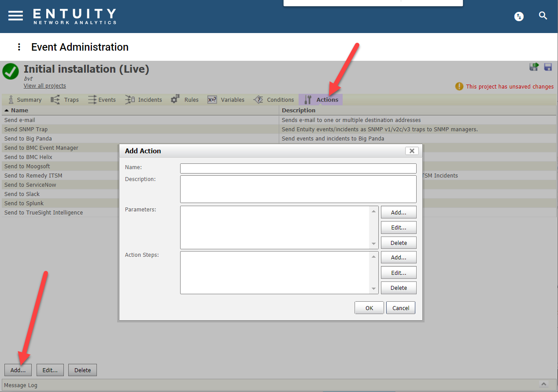Focus the Name input field
558x392 pixels.
(x=298, y=168)
